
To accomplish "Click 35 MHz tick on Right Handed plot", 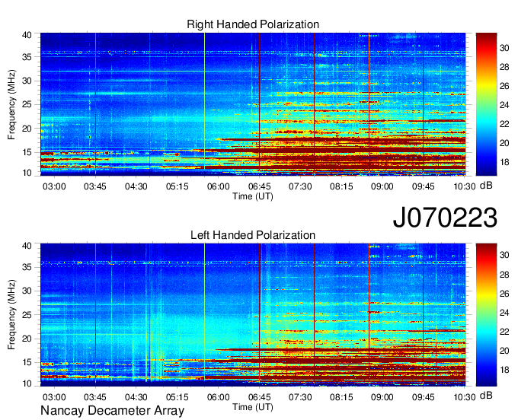I will [x=27, y=57].
